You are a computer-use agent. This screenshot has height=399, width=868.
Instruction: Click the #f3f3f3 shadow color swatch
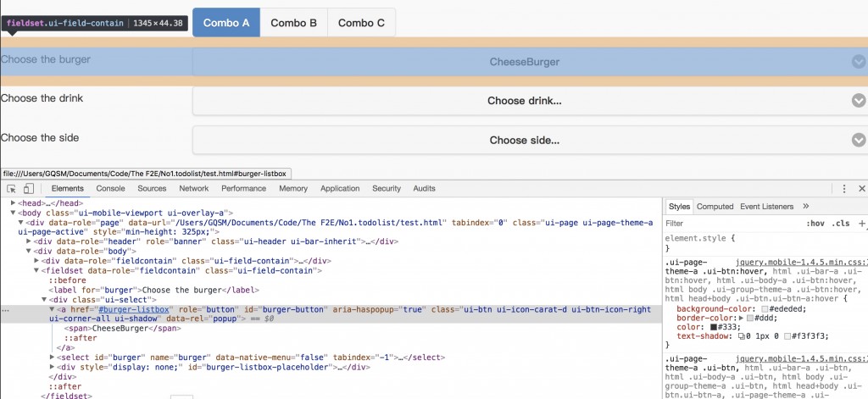[787, 336]
